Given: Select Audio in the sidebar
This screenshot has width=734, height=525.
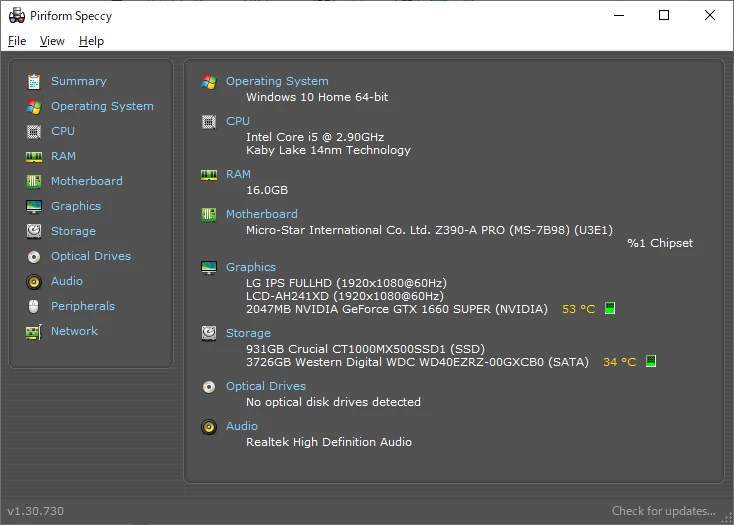Looking at the screenshot, I should (66, 281).
